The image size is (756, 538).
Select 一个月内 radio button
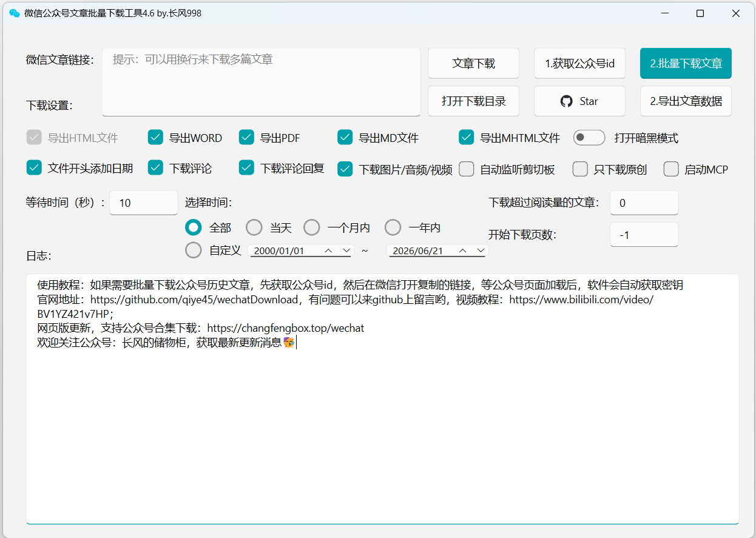tap(312, 227)
